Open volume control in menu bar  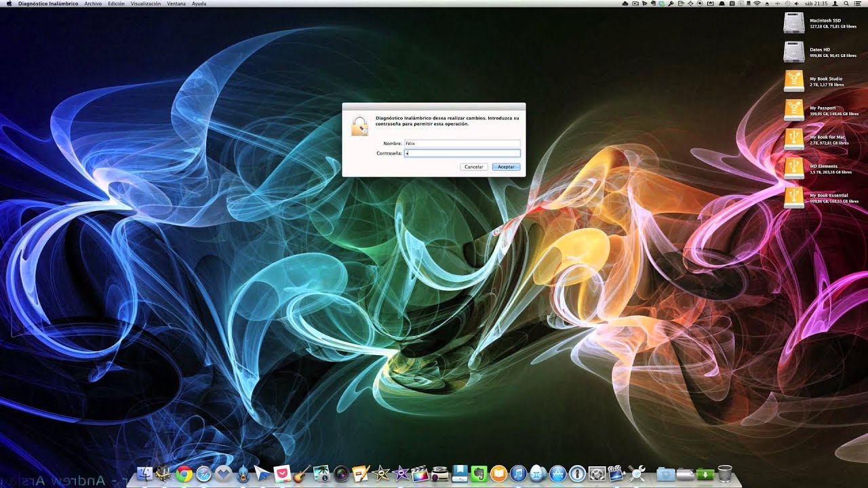pos(797,3)
